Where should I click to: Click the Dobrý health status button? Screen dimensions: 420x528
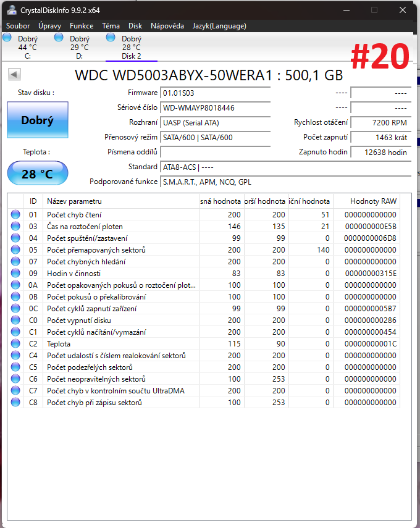coord(38,120)
